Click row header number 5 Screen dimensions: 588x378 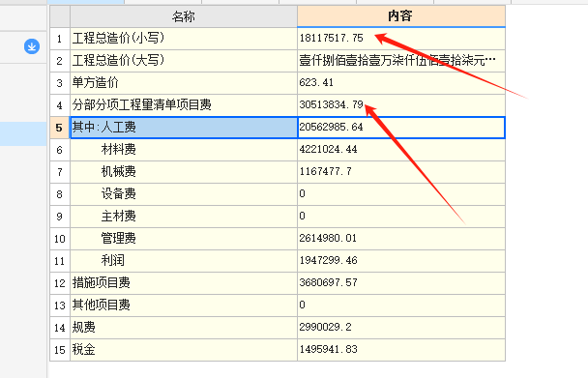point(60,128)
